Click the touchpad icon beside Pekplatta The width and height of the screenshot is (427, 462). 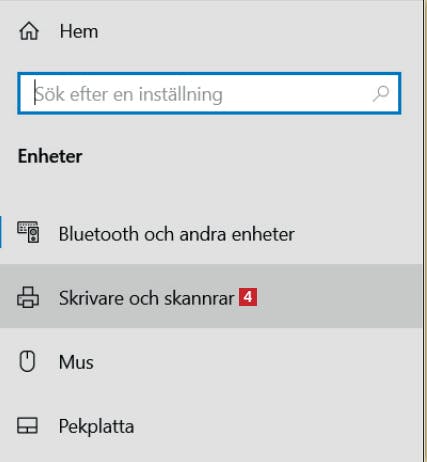27,425
